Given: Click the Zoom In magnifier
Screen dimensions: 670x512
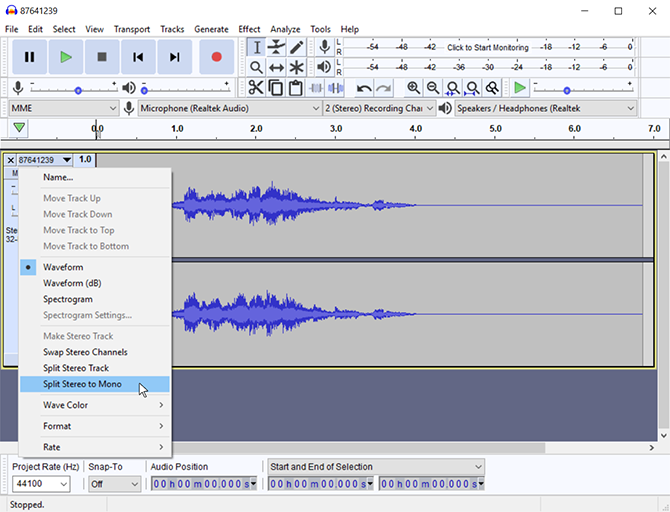Looking at the screenshot, I should (x=413, y=89).
